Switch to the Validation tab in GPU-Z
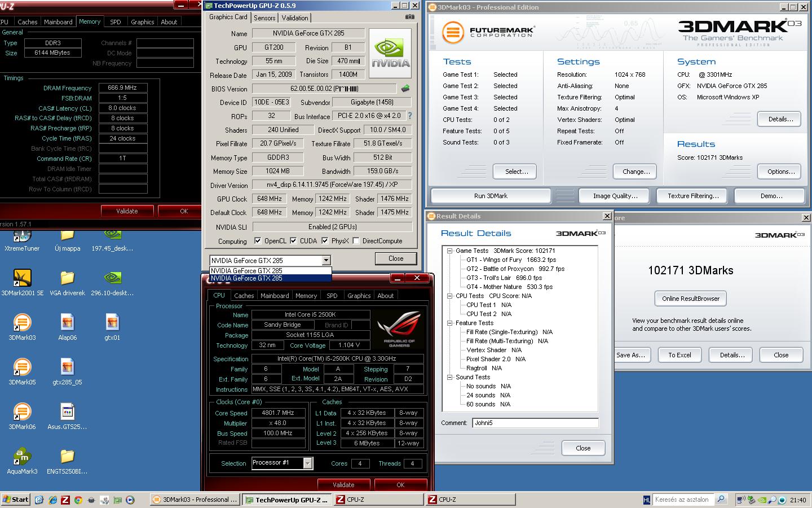 pos(295,17)
